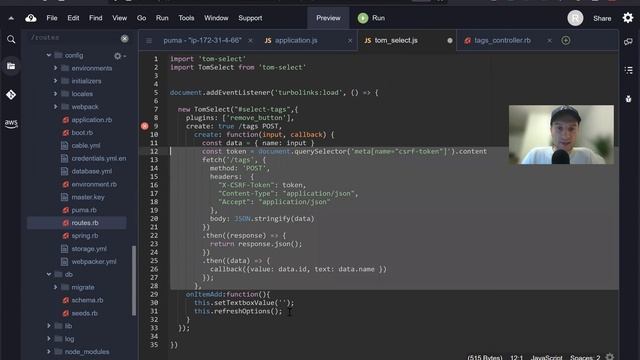Open webpacker.yml in file tree

tap(93, 262)
